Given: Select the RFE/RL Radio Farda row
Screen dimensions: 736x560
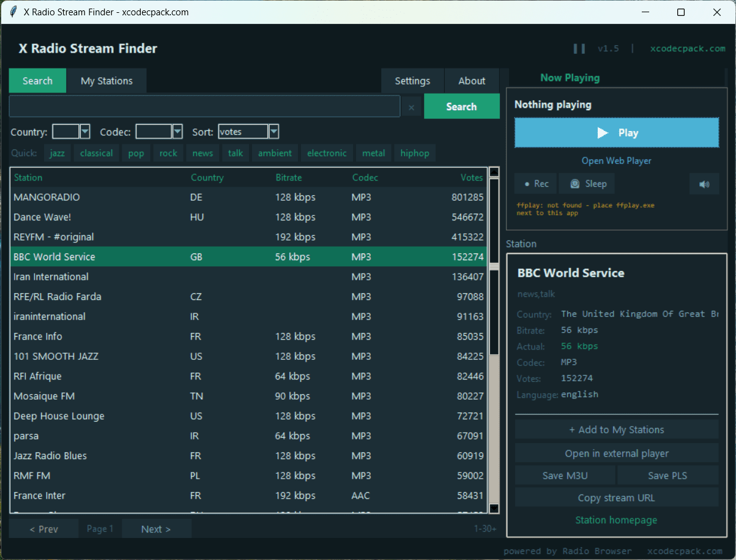Looking at the screenshot, I should coord(249,297).
